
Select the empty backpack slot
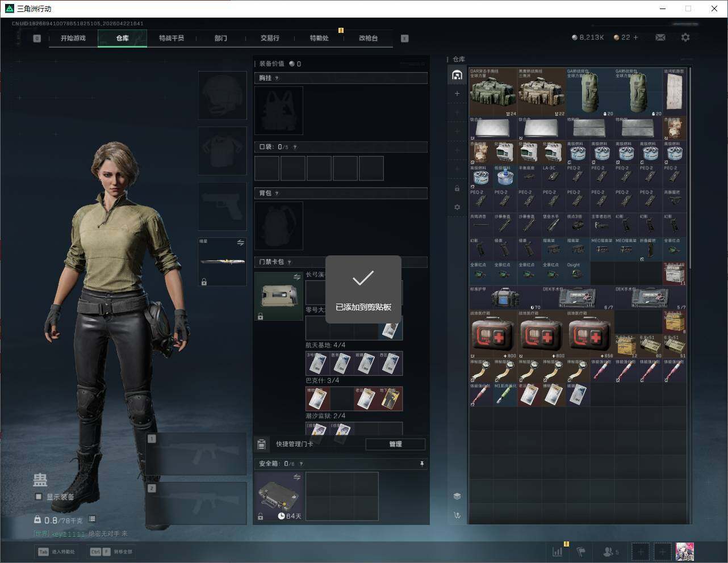tap(279, 225)
